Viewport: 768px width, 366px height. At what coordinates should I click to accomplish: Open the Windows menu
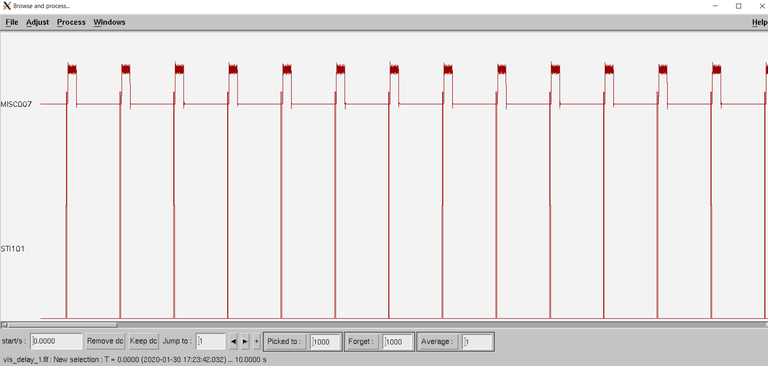(109, 22)
